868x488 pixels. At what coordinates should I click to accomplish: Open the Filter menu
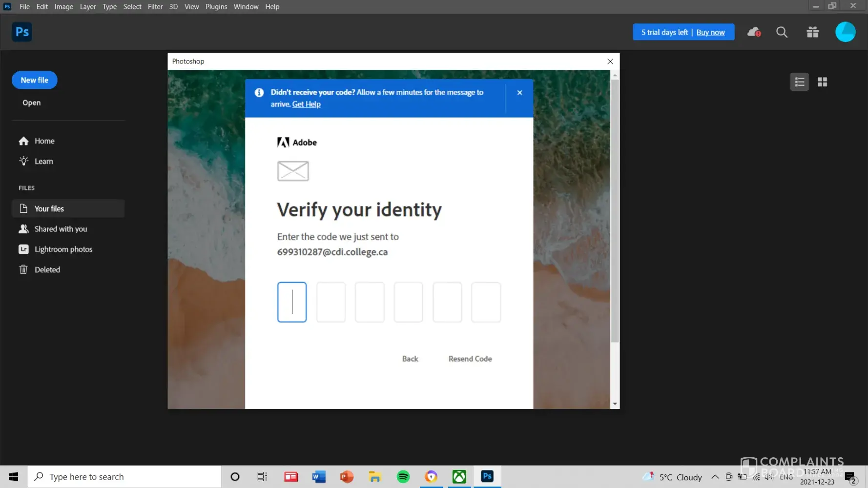click(x=155, y=7)
